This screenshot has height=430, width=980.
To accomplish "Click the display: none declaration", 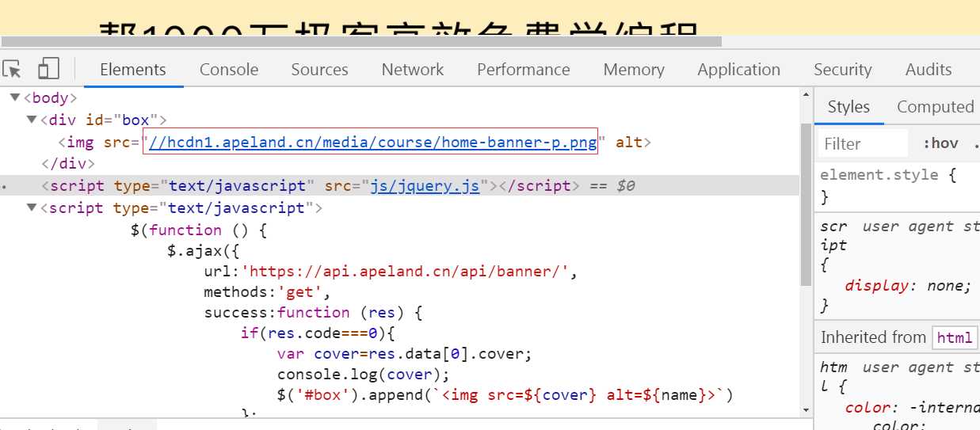I will 908,286.
